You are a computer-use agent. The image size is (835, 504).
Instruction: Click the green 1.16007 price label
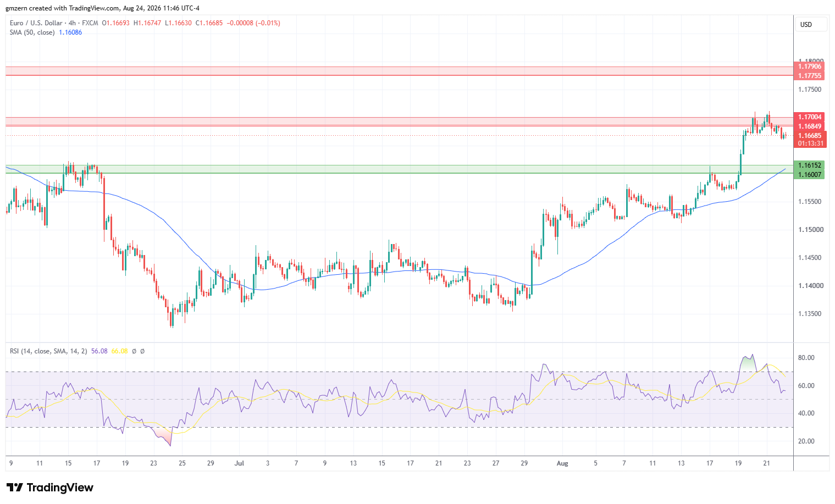coord(810,175)
